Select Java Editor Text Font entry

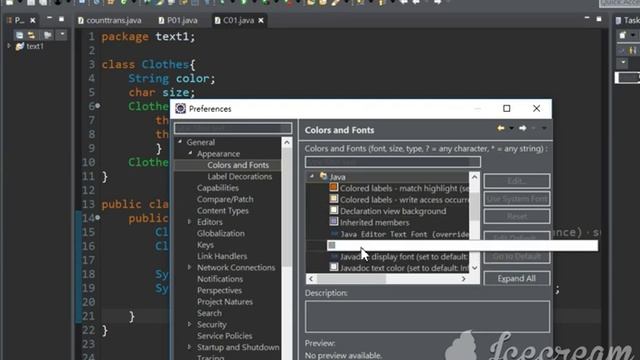(404, 234)
